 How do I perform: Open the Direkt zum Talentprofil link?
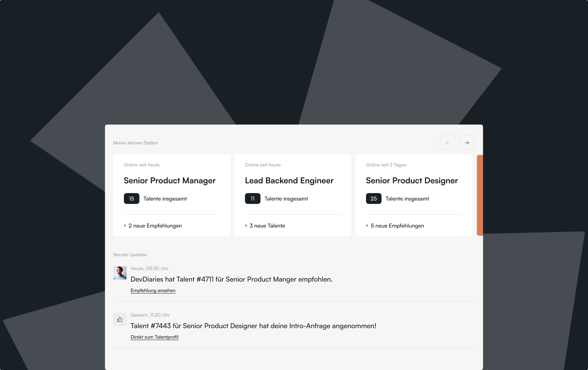tap(154, 337)
